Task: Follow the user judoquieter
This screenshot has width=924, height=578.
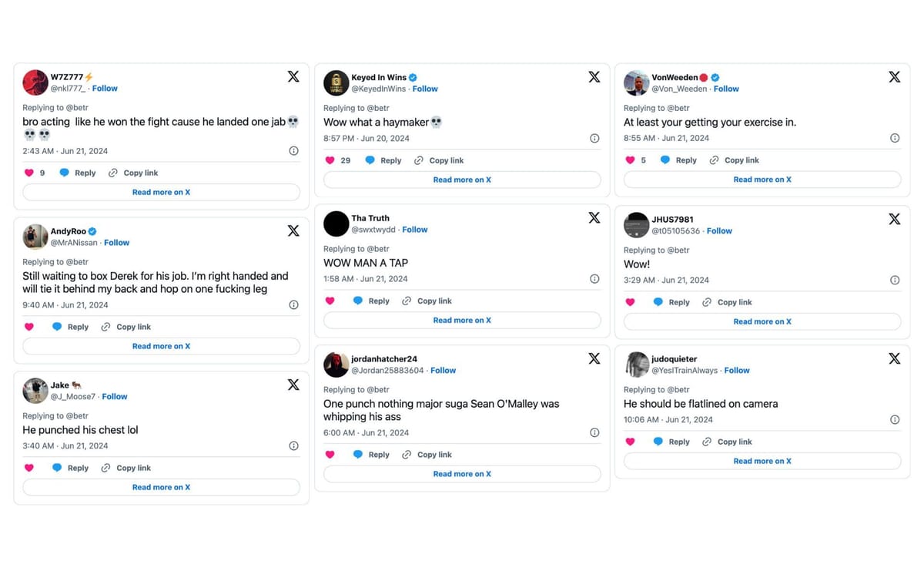Action: click(737, 370)
